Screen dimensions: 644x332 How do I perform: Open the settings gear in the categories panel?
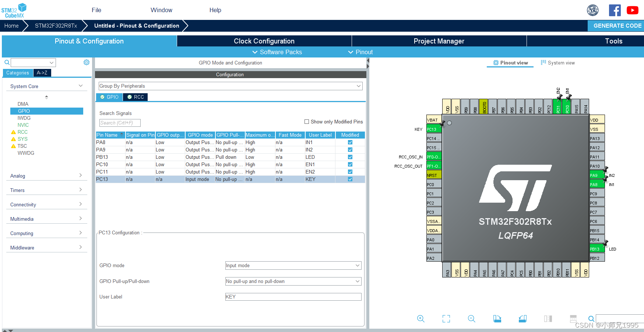click(87, 62)
